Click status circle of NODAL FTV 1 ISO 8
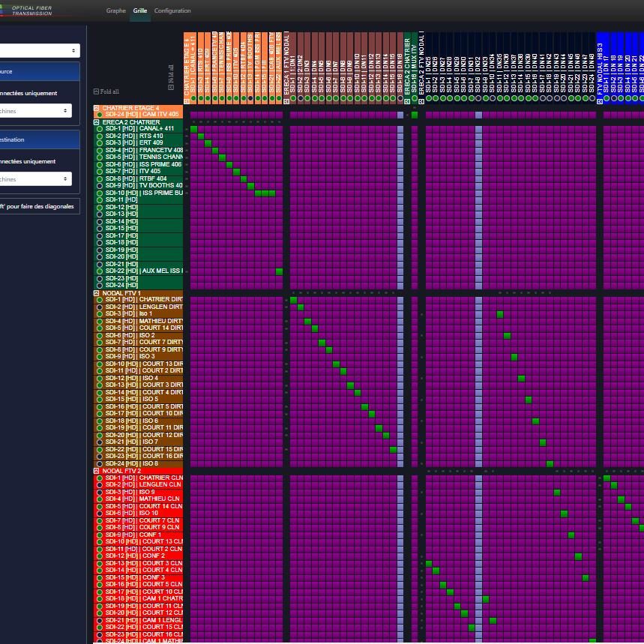This screenshot has height=644, width=644. 100,463
